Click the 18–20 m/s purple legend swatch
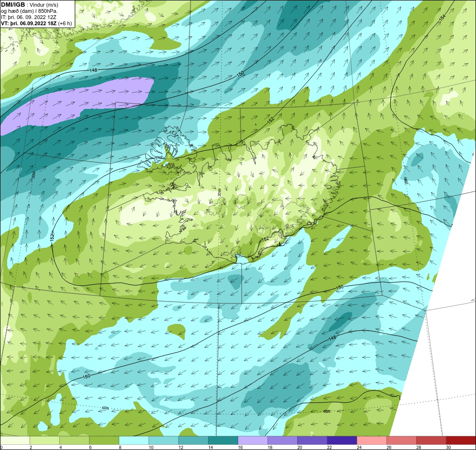The height and width of the screenshot is (450, 476). pos(283,440)
